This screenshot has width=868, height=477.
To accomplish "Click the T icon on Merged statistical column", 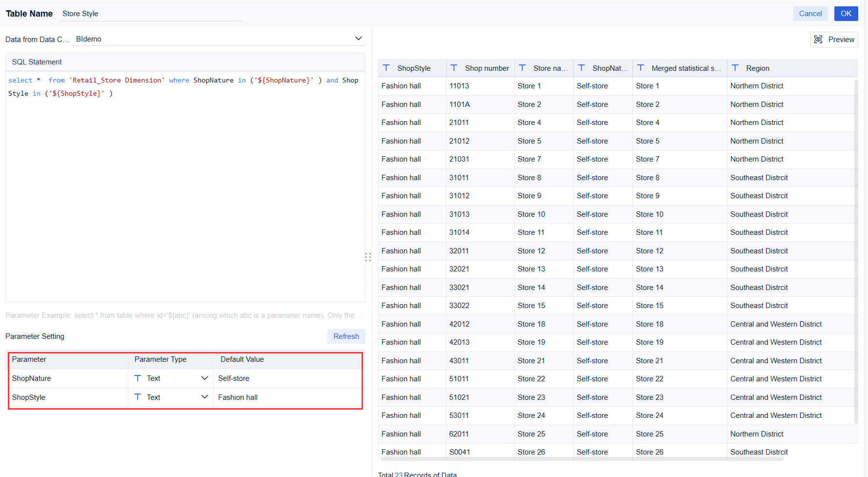I will pos(641,68).
